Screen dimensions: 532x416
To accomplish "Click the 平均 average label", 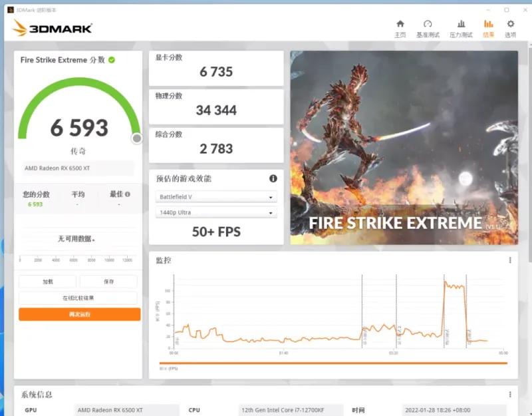I will pos(78,194).
